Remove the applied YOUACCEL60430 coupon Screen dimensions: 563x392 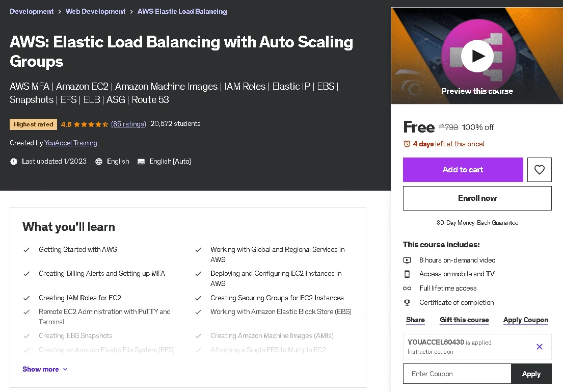pos(539,347)
